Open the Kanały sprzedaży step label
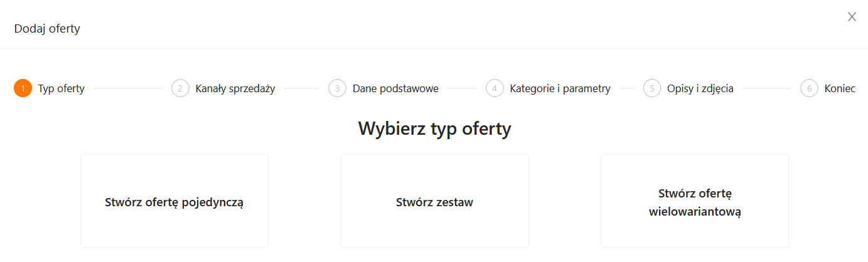The height and width of the screenshot is (262, 868). click(x=235, y=88)
